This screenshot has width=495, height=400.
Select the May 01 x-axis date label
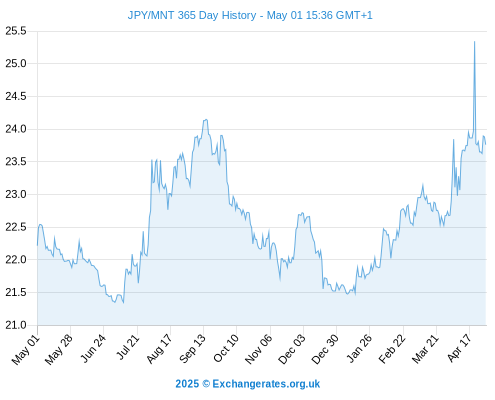point(26,350)
